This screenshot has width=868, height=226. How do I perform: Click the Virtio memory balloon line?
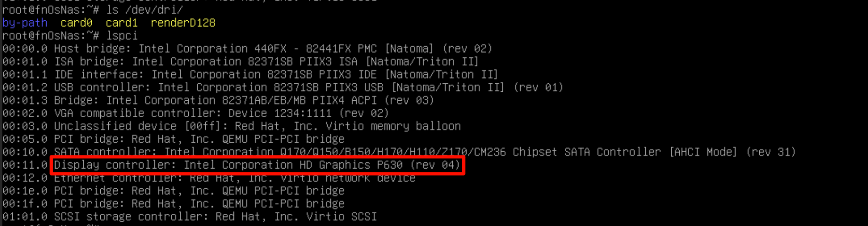[232, 126]
